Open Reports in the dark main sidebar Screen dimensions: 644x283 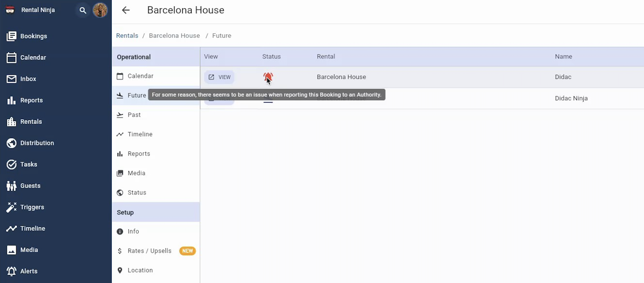(x=25, y=100)
